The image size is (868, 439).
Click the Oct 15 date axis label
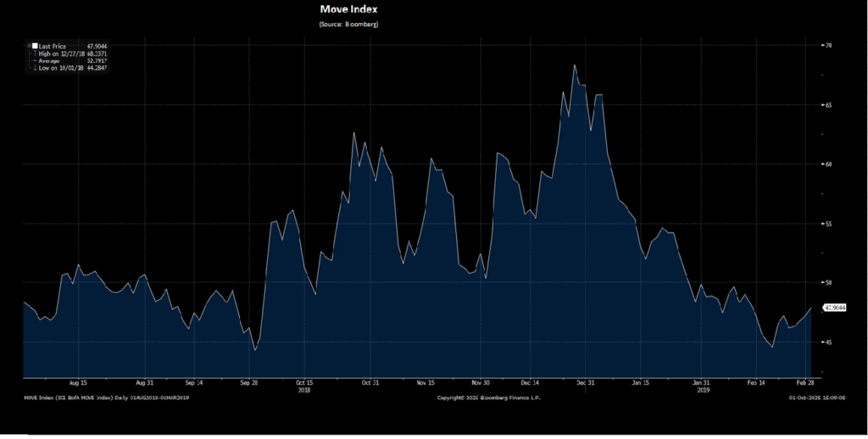pyautogui.click(x=304, y=383)
